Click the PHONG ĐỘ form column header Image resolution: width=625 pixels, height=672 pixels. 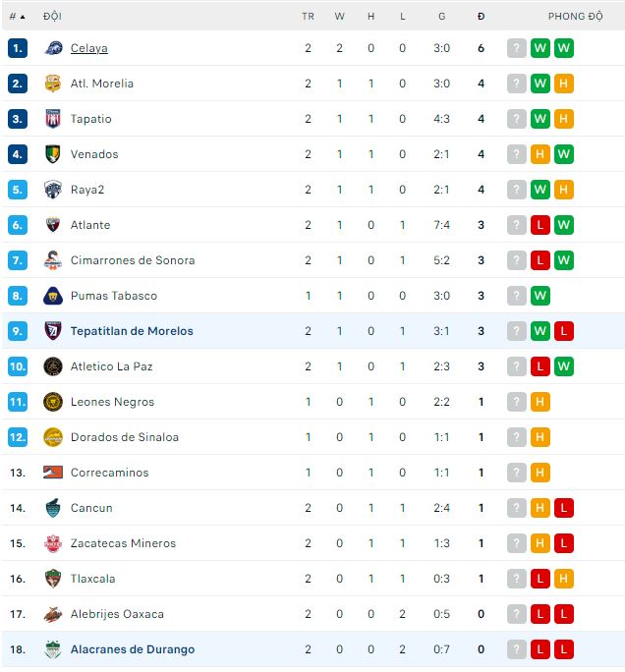[x=575, y=17]
